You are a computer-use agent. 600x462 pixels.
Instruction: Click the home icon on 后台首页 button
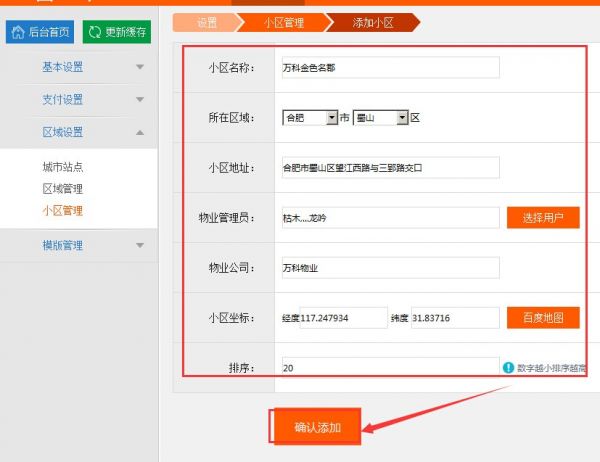[x=18, y=32]
